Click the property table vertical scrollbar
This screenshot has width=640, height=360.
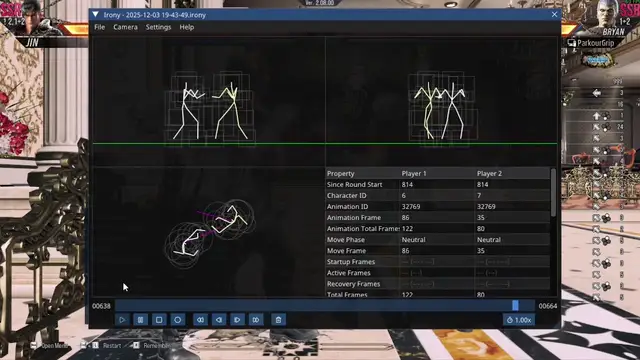pos(553,193)
